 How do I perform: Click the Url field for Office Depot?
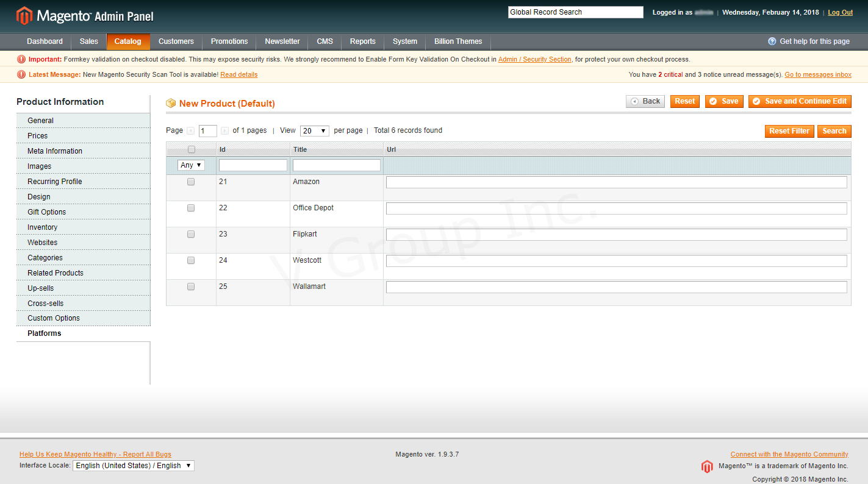[x=616, y=208]
